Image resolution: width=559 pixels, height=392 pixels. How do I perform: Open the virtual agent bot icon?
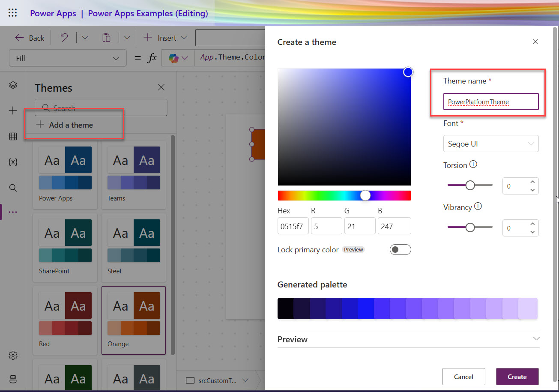pyautogui.click(x=13, y=379)
